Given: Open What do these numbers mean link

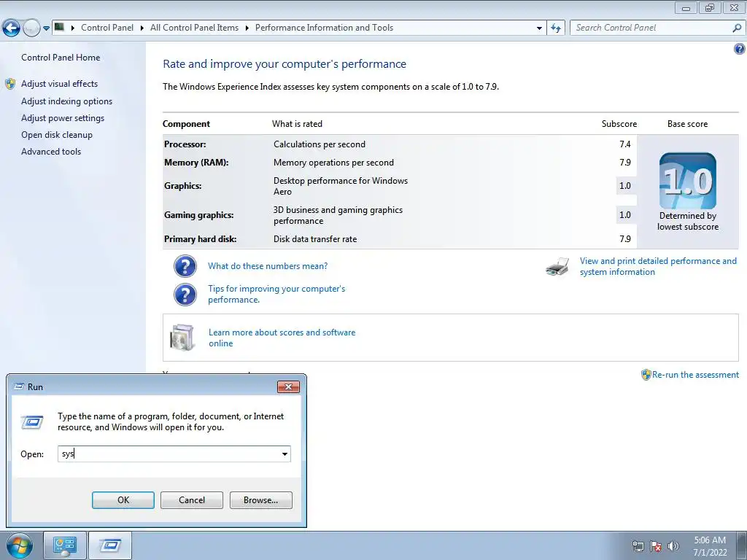Looking at the screenshot, I should pyautogui.click(x=268, y=265).
